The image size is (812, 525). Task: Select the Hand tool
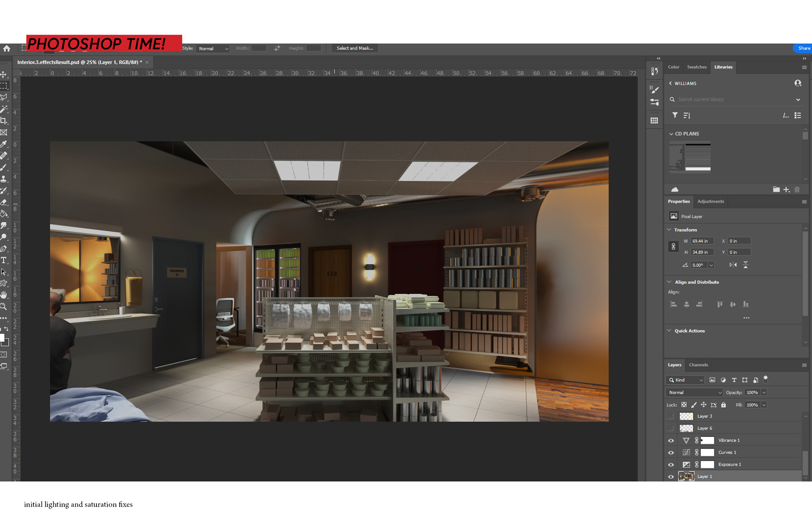4,295
